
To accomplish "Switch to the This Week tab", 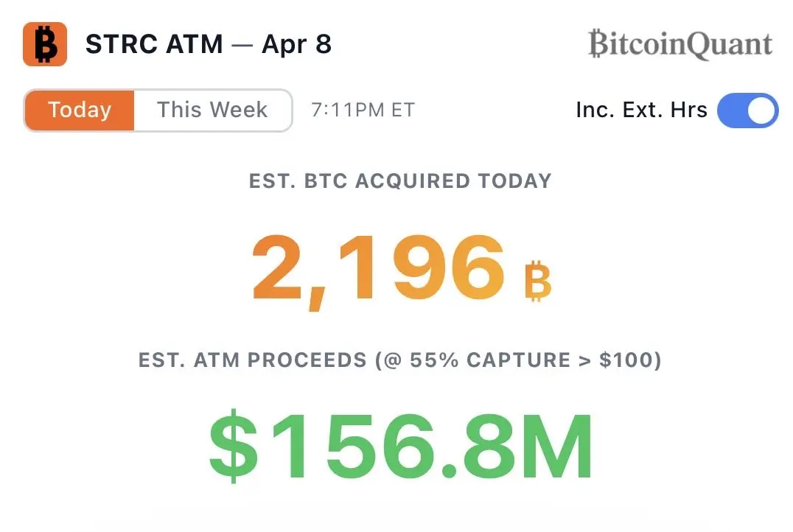I will coord(212,111).
